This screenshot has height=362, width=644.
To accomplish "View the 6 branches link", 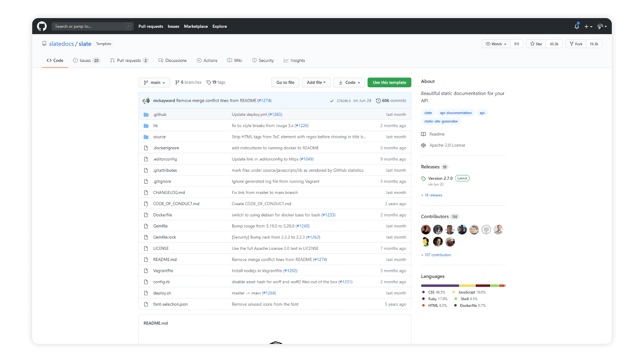I will pos(188,82).
